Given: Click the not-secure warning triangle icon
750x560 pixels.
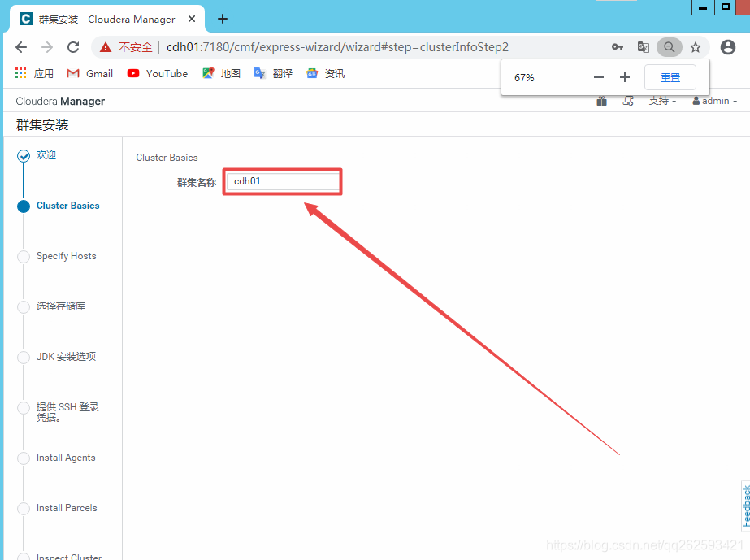Looking at the screenshot, I should point(106,47).
